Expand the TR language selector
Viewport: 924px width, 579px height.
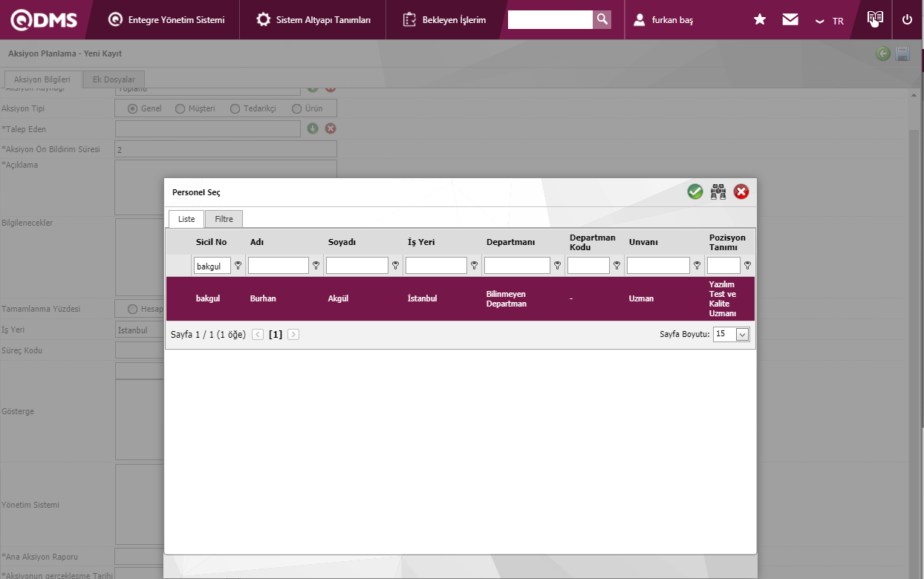pyautogui.click(x=830, y=21)
